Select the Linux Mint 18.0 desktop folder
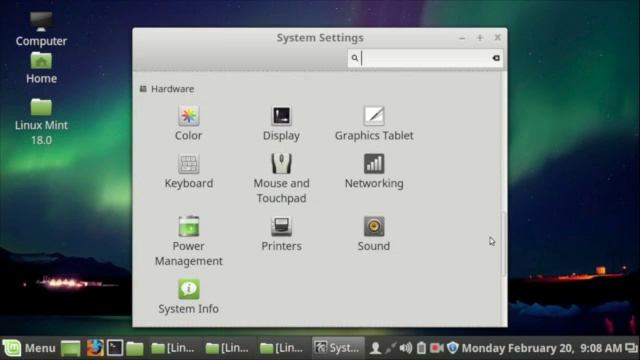 41,122
